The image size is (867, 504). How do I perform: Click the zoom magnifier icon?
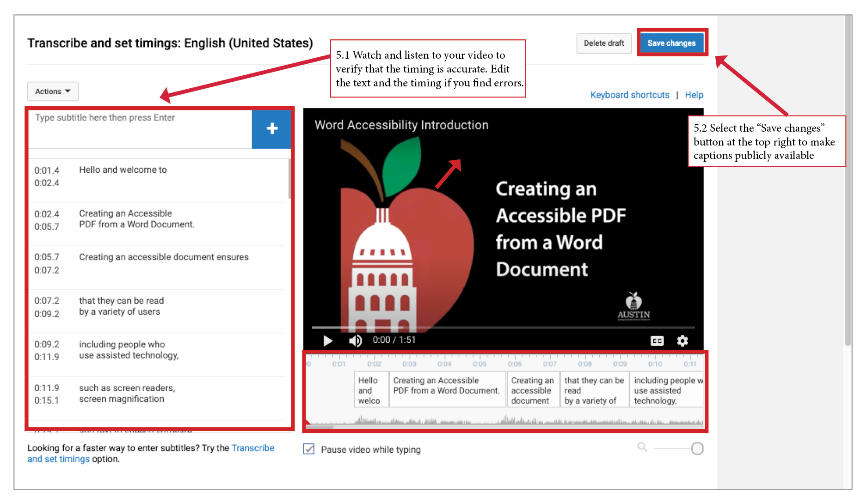[x=642, y=447]
